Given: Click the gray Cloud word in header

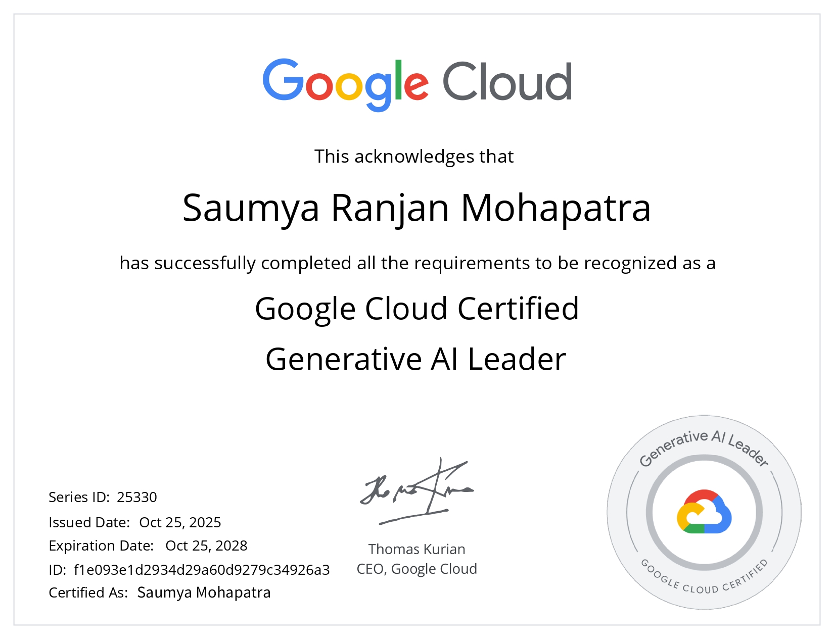Looking at the screenshot, I should 507,82.
